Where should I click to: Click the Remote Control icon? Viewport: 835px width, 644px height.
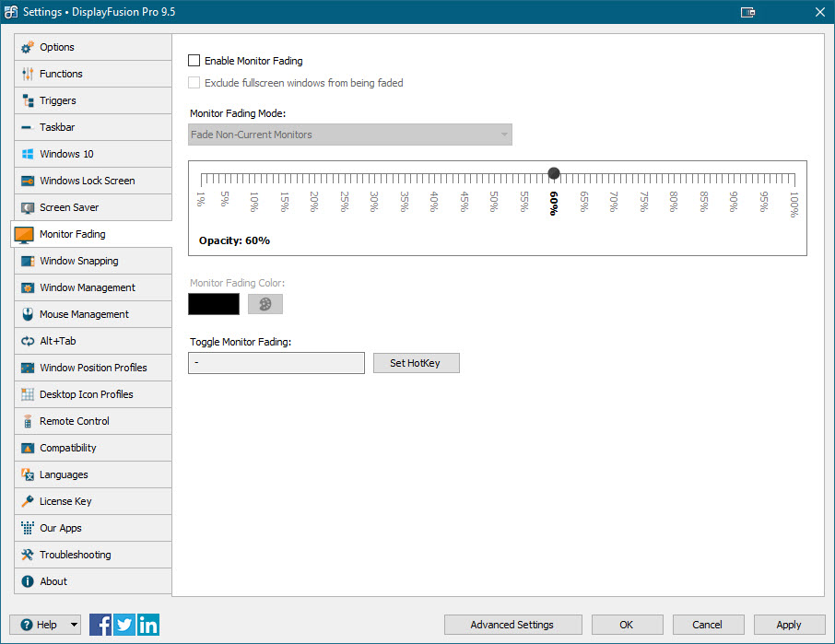(28, 422)
